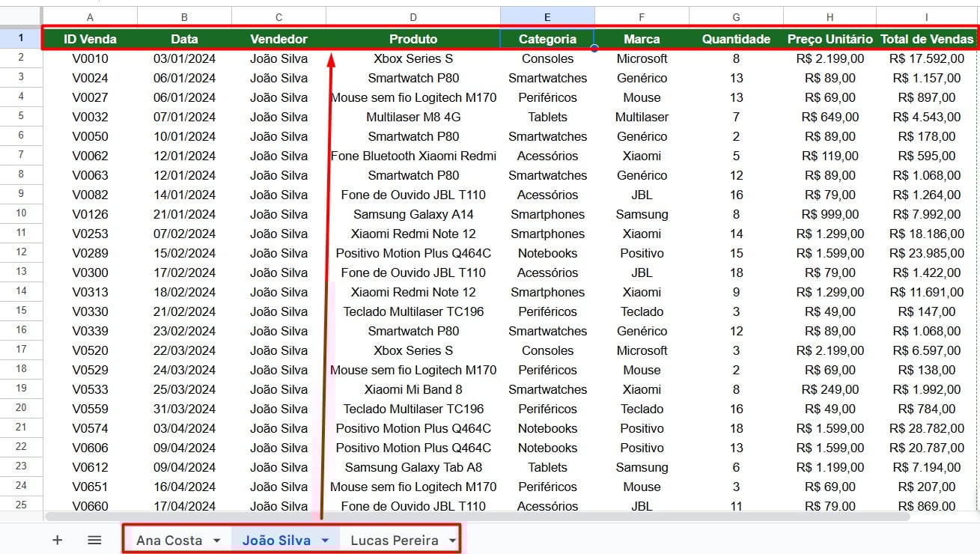Select unit price cell R$ 249,00
980x554 pixels.
pyautogui.click(x=830, y=389)
